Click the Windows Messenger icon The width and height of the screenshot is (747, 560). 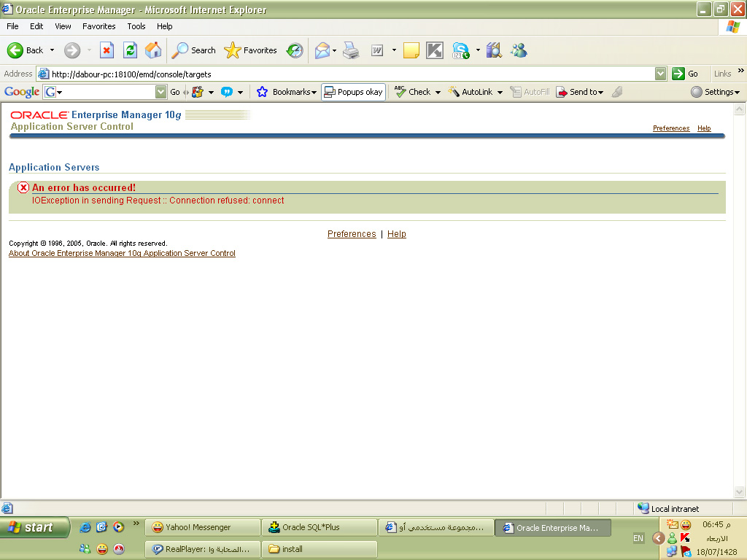pos(519,50)
